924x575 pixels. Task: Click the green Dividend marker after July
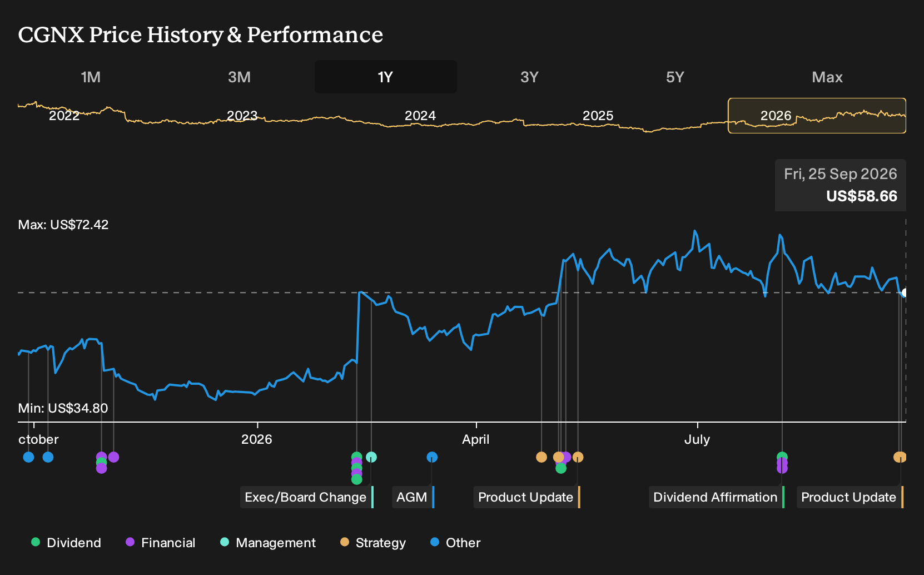point(782,457)
